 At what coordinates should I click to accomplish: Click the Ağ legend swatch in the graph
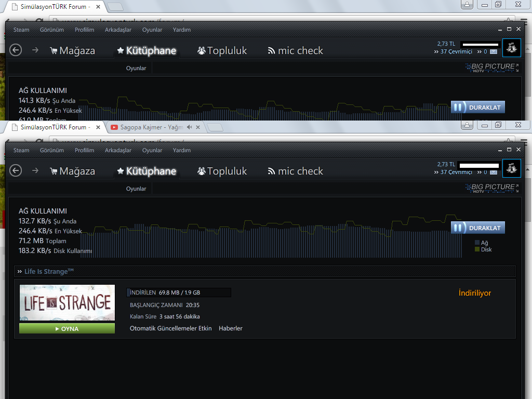tap(477, 243)
